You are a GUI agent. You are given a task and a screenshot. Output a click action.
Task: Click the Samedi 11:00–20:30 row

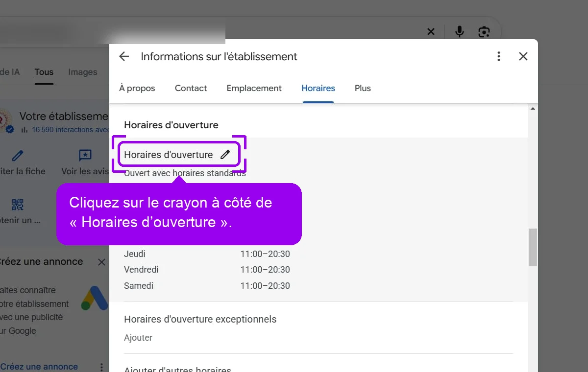[207, 286]
